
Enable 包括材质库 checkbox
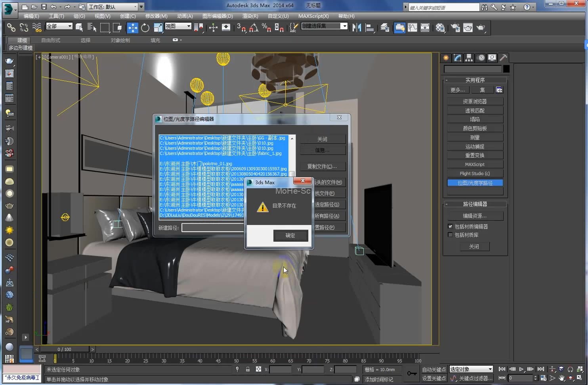click(x=450, y=235)
